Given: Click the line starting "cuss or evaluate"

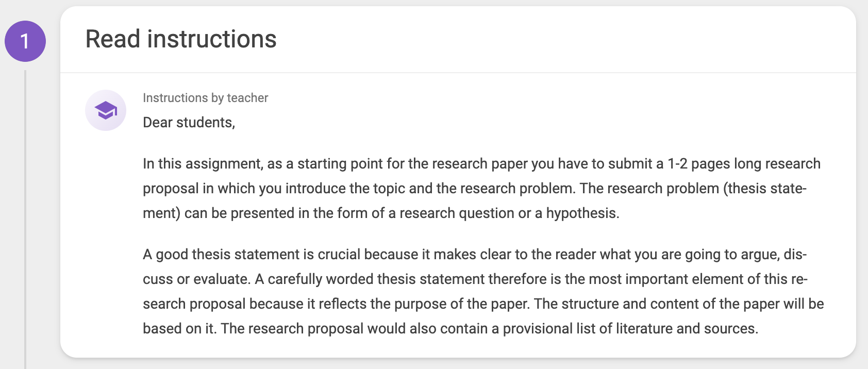Looking at the screenshot, I should pyautogui.click(x=475, y=279).
